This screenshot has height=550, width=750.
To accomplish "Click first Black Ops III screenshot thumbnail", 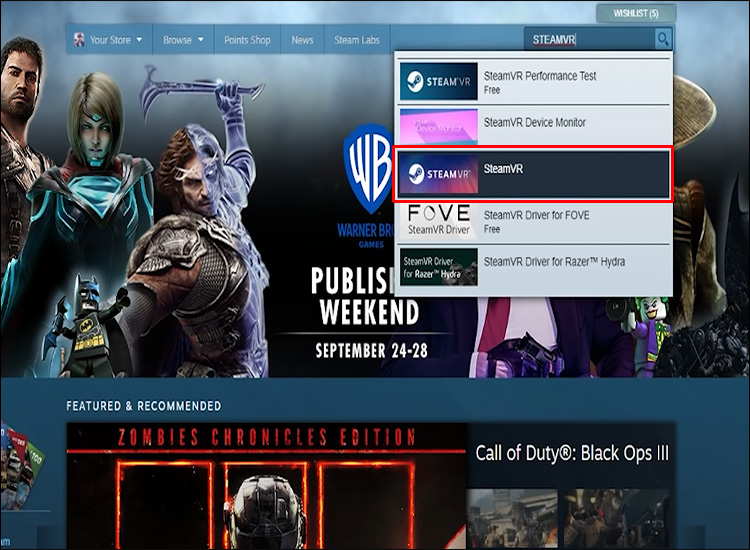I will click(x=512, y=518).
